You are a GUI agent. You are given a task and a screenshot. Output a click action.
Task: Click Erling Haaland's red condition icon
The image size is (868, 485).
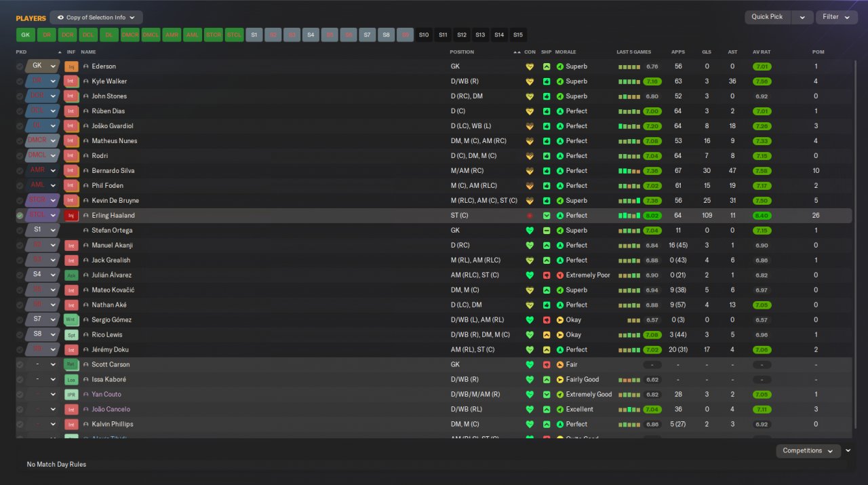(530, 216)
